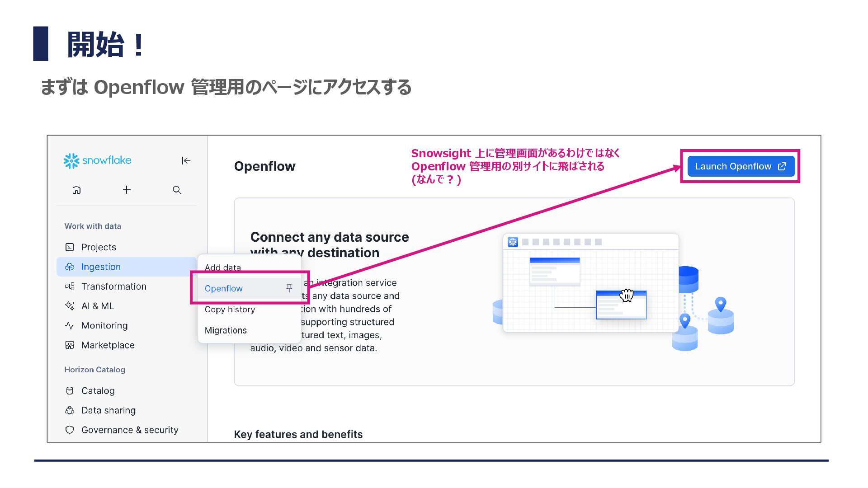The height and width of the screenshot is (488, 868).
Task: Click the plus create icon
Action: (x=127, y=190)
